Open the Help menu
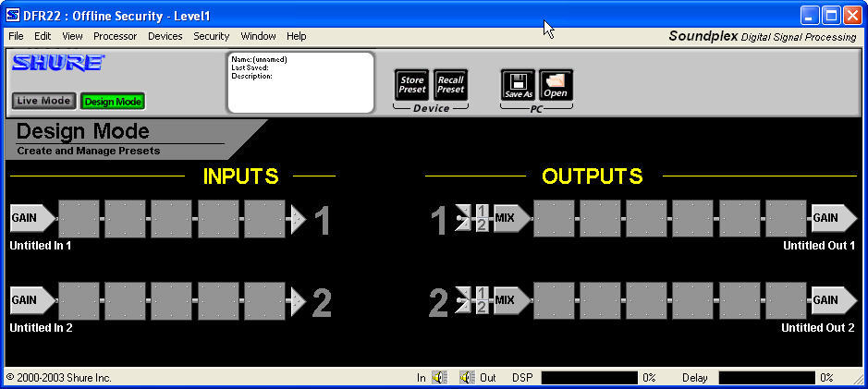This screenshot has width=868, height=389. 296,36
